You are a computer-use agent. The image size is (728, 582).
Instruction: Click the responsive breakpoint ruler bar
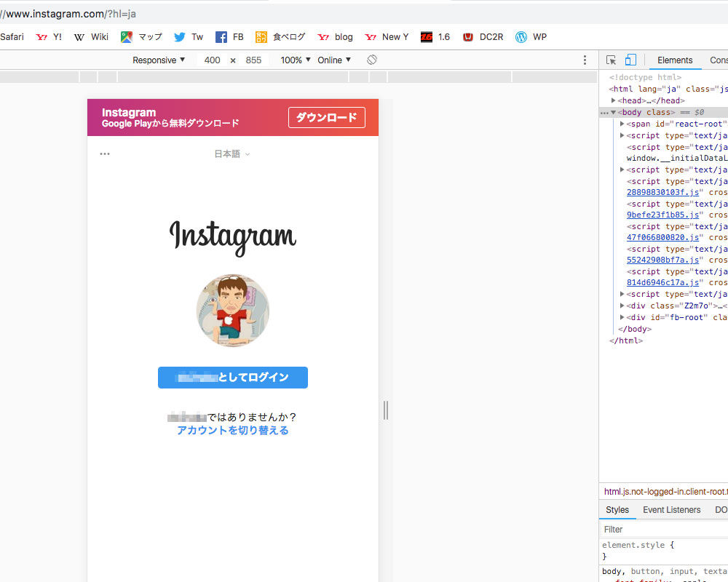pos(298,77)
